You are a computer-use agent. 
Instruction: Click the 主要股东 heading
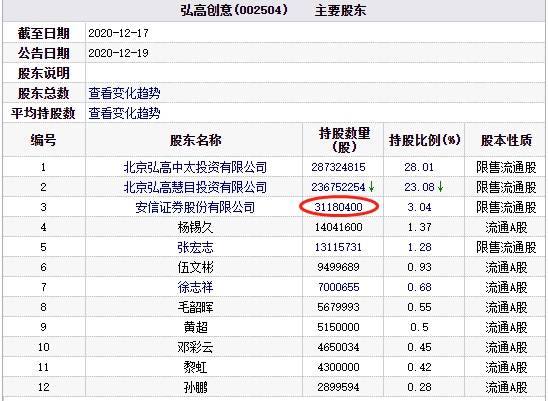pos(340,10)
